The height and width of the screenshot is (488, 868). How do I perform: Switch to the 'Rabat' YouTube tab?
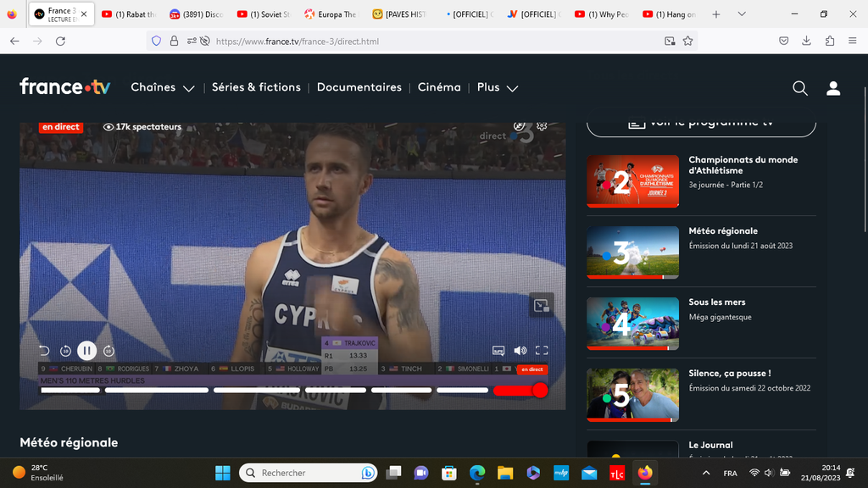(129, 14)
